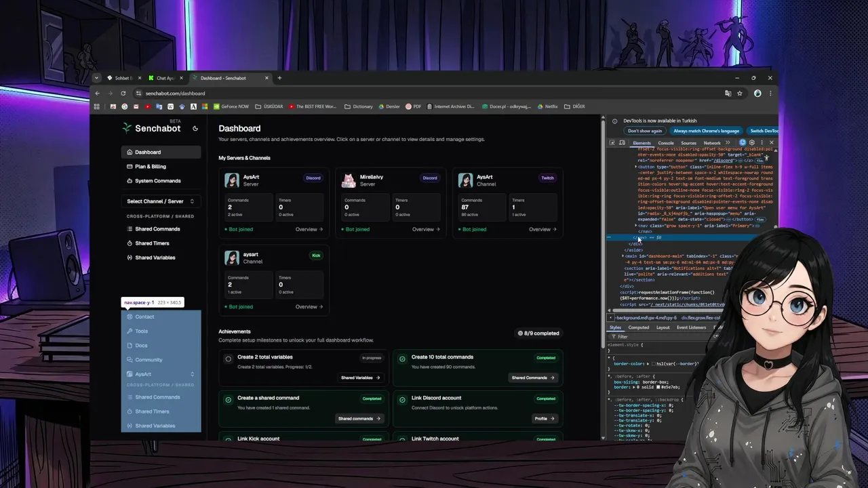Toggle the DevTools device toolbar icon
Screen dimensions: 868x488
pos(622,143)
